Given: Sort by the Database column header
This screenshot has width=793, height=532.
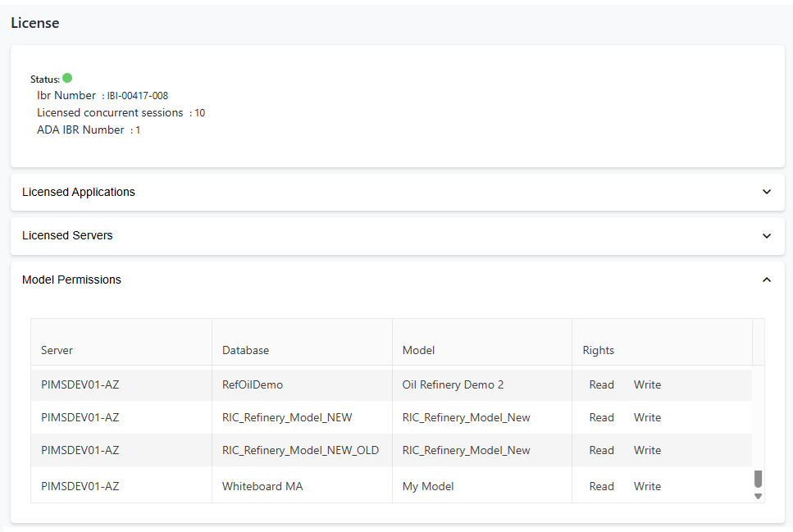Looking at the screenshot, I should tap(245, 350).
